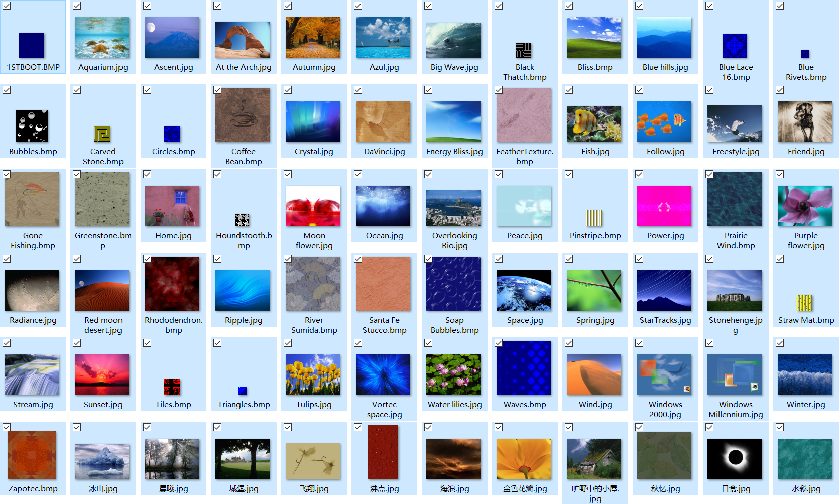
Task: Click the Triangles.bmp tiny icon
Action: [x=243, y=391]
